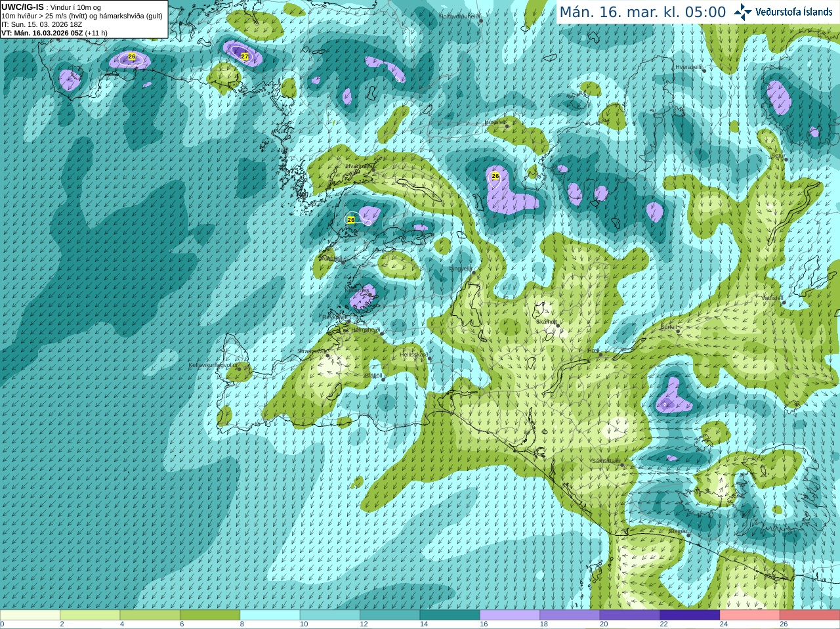840x629 pixels.
Task: Click the Sámsstaðir station label
Action: [605, 461]
